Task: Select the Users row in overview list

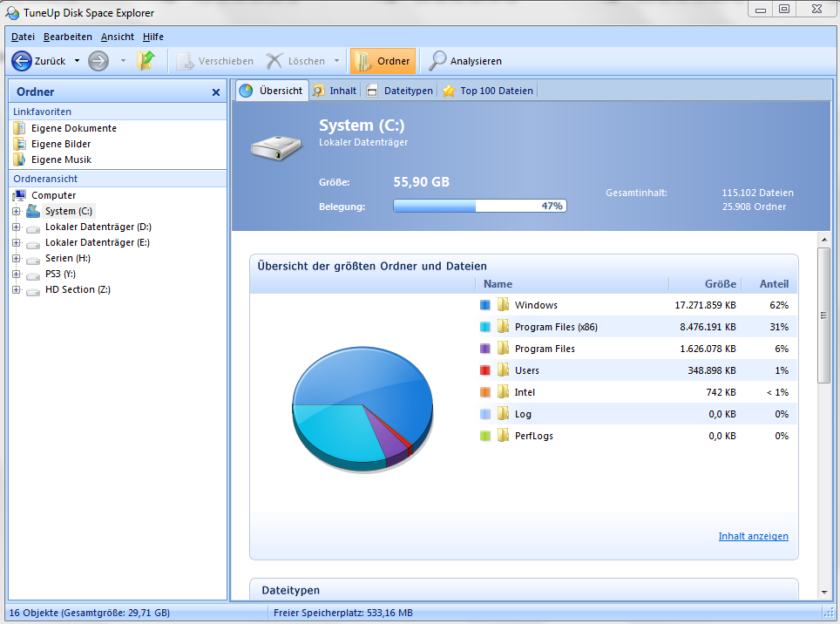Action: (x=636, y=370)
